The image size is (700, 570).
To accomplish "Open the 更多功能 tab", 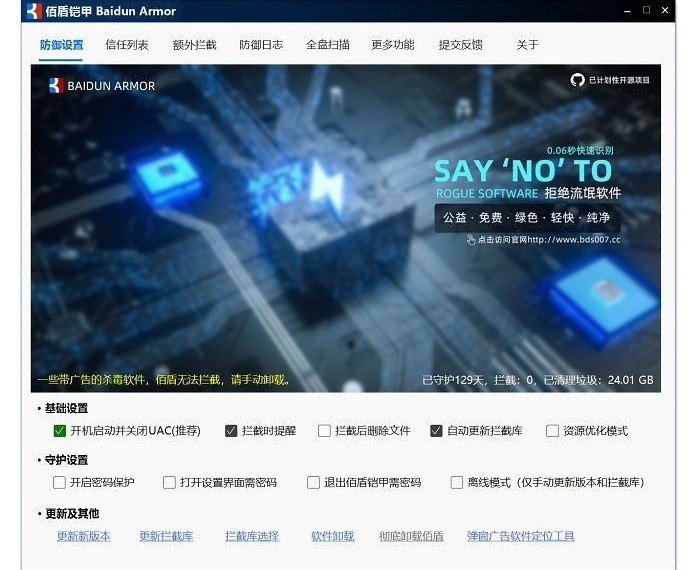I will click(393, 45).
